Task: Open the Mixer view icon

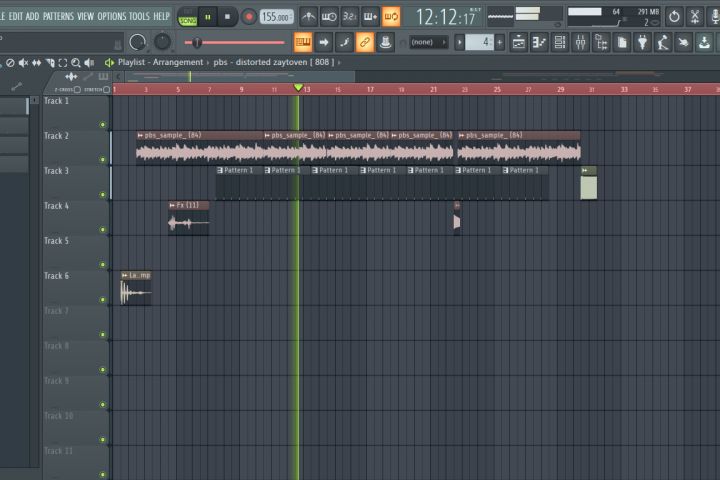Action: 580,43
